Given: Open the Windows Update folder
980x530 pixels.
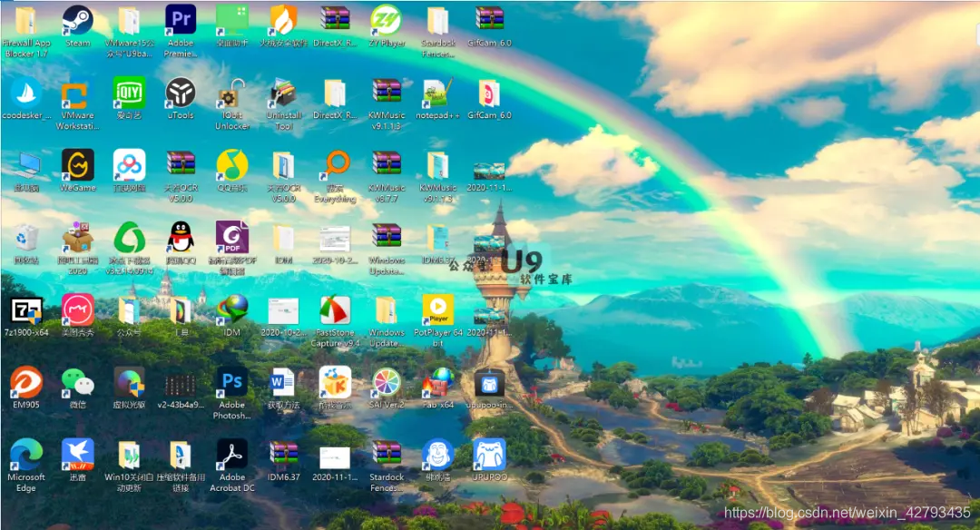Looking at the screenshot, I should (387, 310).
